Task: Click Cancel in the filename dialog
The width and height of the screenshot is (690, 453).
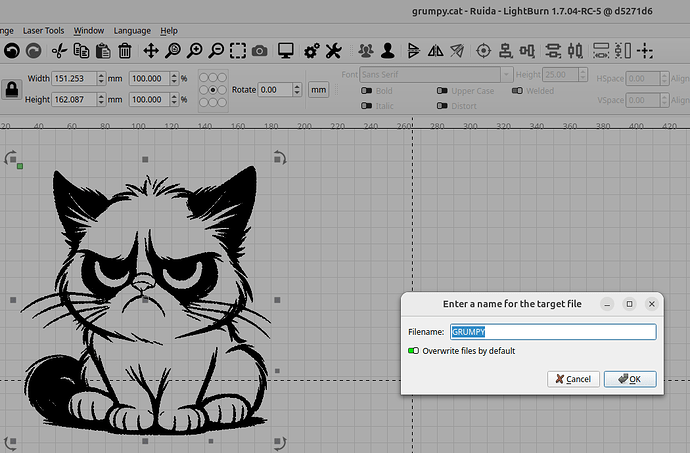Action: coord(573,379)
